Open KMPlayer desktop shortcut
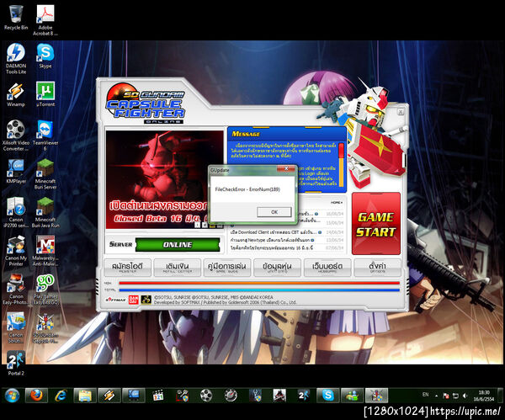 click(x=16, y=172)
